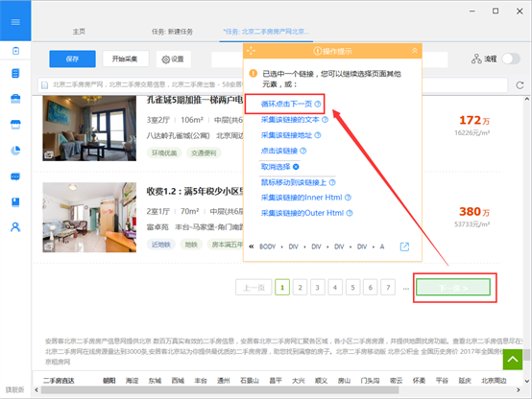Expand the element path with « arrows
532x399 pixels.
point(251,246)
